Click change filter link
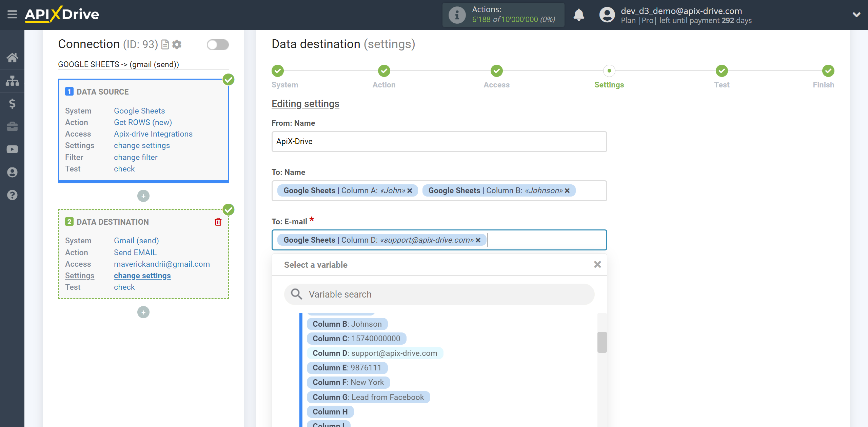This screenshot has width=868, height=427. [136, 157]
